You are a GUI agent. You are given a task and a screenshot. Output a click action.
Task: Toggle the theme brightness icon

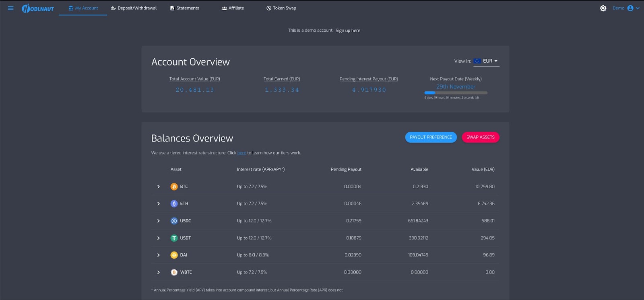pos(603,8)
